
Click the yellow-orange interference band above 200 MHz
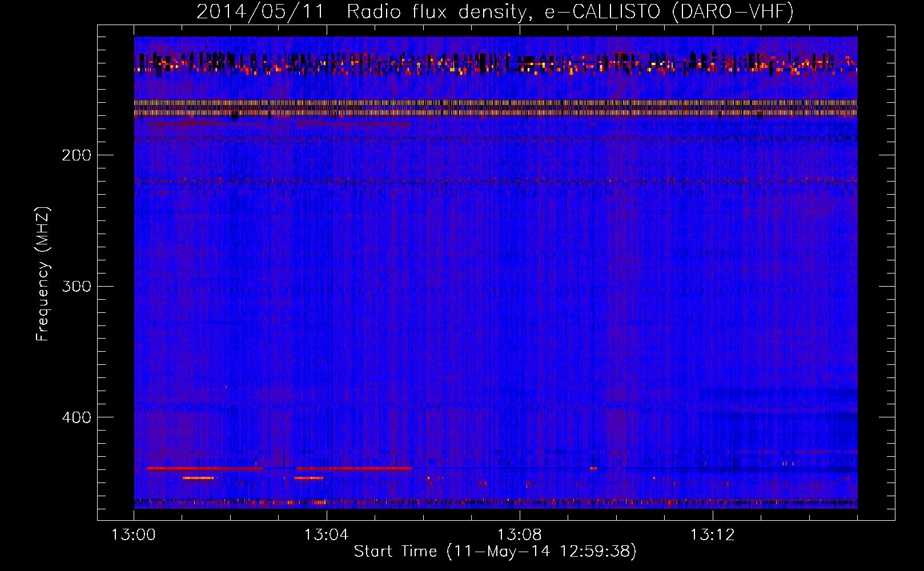496,108
